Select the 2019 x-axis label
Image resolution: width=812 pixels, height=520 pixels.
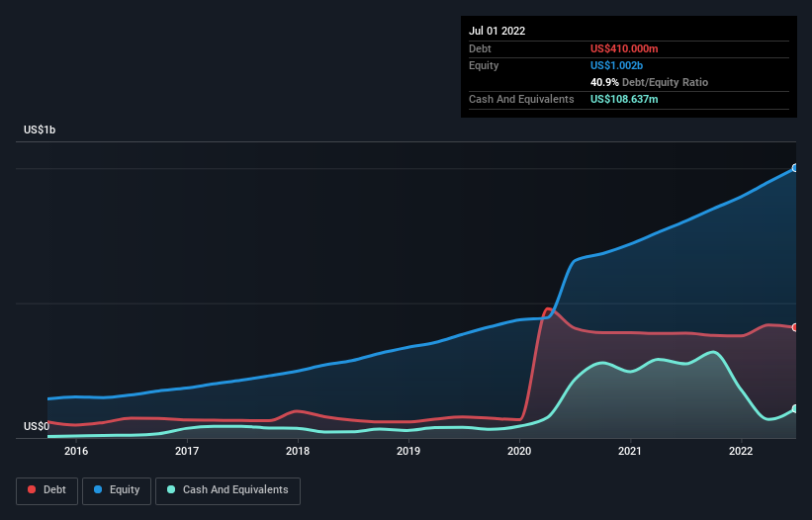tap(408, 451)
